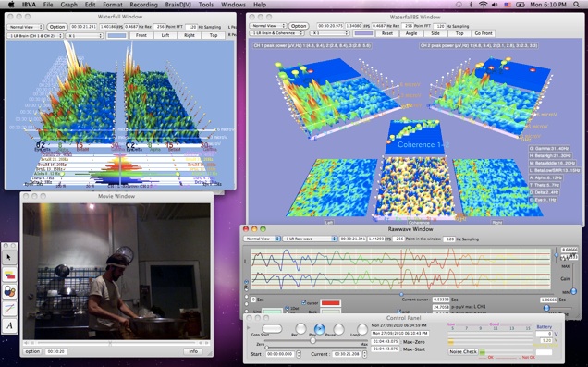The width and height of the screenshot is (588, 367).
Task: Click the Loop button in Control Panel
Action: [362, 329]
